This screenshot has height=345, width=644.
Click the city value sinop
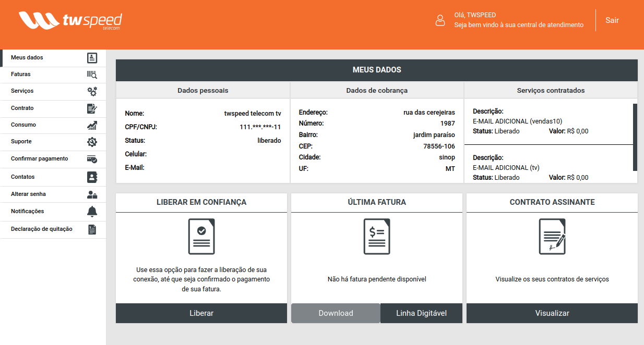[x=447, y=157]
